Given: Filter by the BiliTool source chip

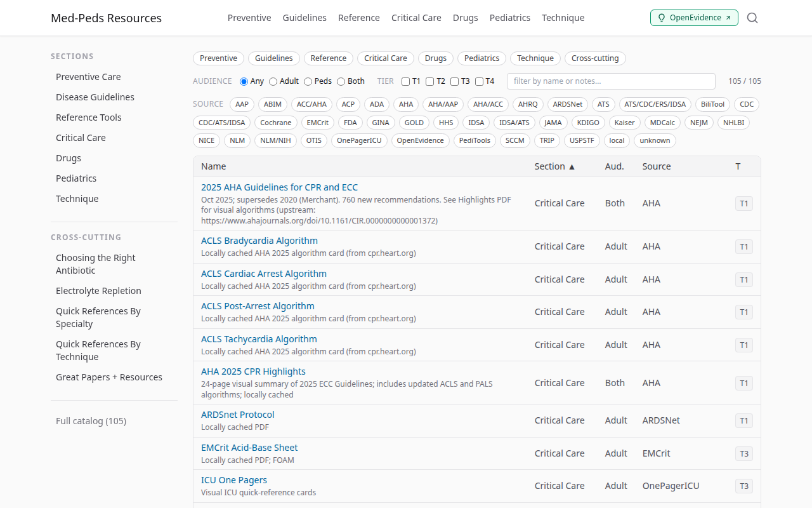Looking at the screenshot, I should [x=712, y=105].
